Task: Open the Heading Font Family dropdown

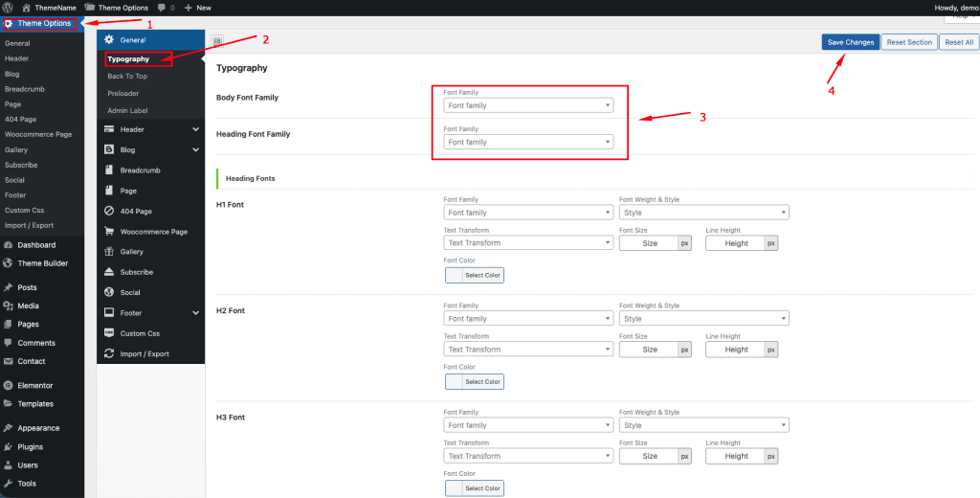Action: (528, 142)
